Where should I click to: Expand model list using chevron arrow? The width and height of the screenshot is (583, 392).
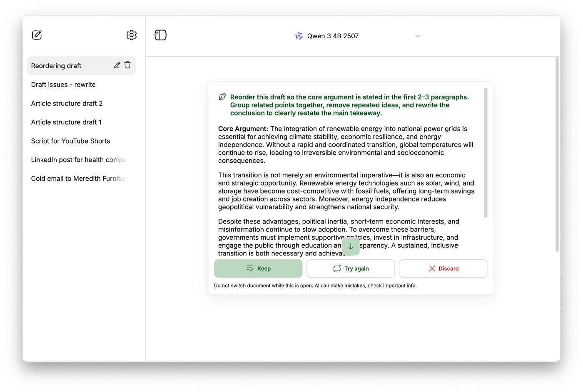click(417, 36)
